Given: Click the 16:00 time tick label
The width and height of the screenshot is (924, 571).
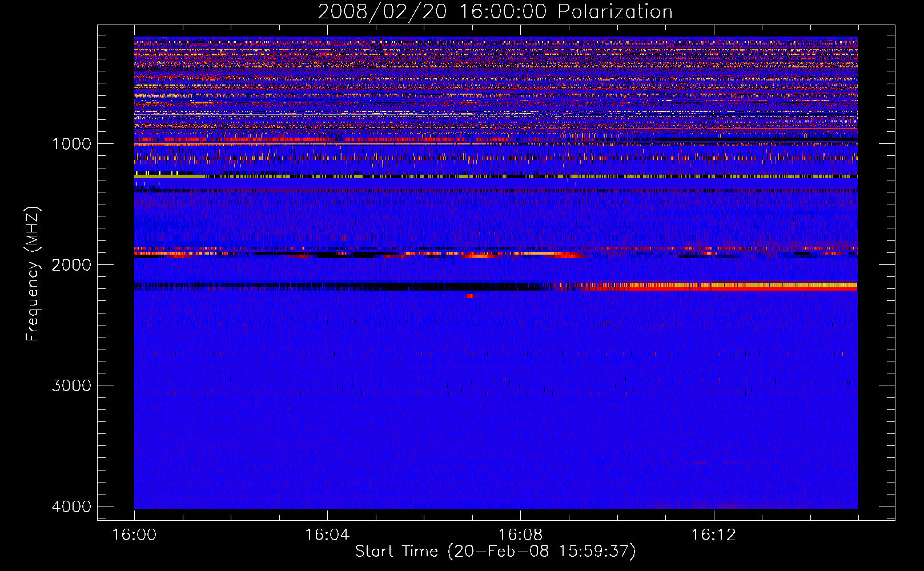Looking at the screenshot, I should (134, 535).
